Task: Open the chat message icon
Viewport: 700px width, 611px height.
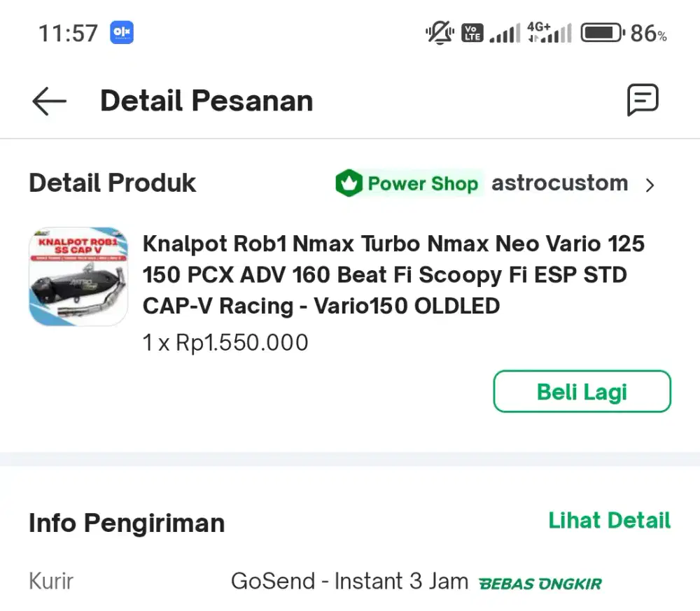Action: pyautogui.click(x=642, y=100)
